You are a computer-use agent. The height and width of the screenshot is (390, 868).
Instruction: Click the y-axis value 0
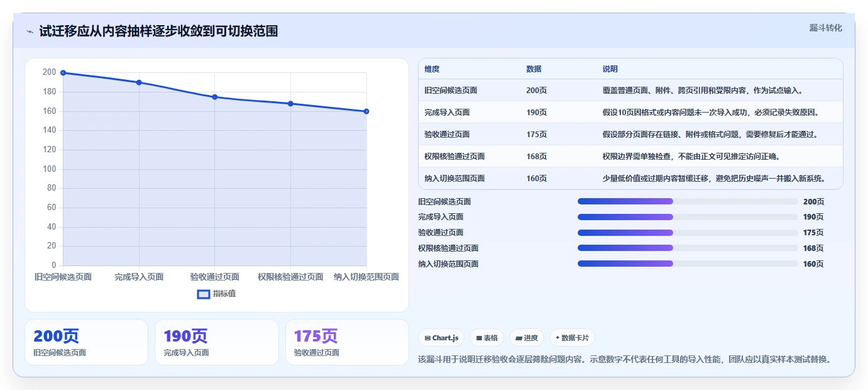coord(54,265)
